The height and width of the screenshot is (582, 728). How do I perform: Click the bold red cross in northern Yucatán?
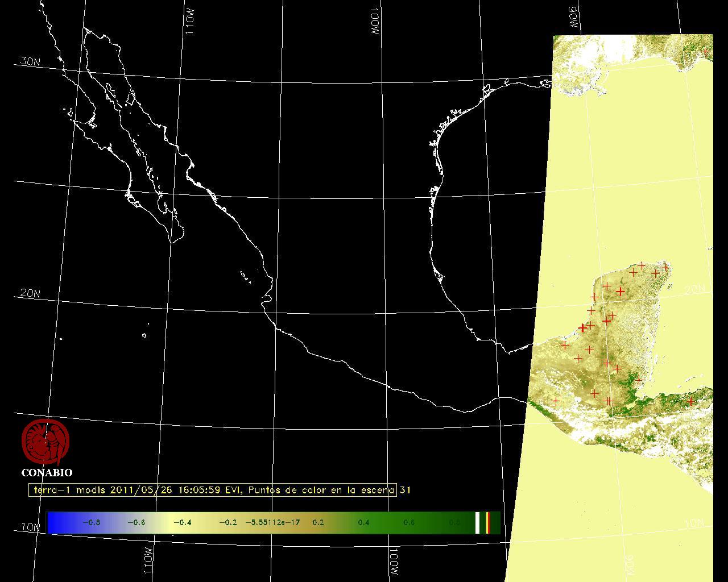620,292
